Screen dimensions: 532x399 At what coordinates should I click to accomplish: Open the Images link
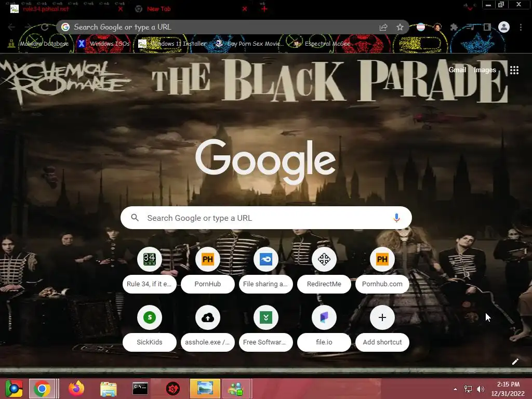[x=485, y=70]
